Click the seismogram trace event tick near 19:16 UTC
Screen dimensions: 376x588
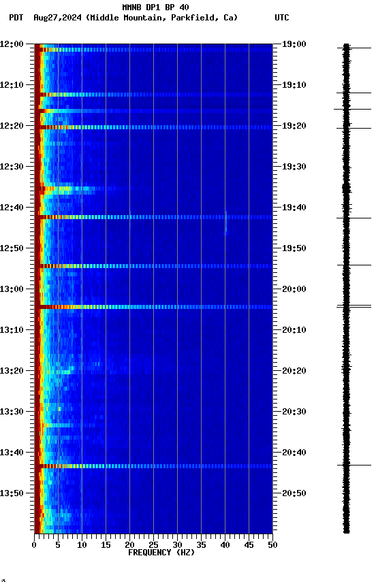[x=352, y=110]
